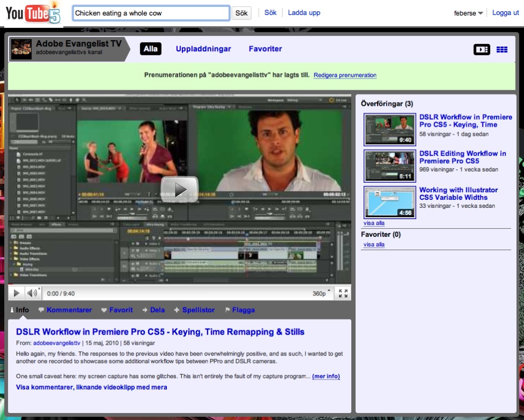Click visa alla under Favoriter
The width and height of the screenshot is (524, 420).
click(x=374, y=244)
